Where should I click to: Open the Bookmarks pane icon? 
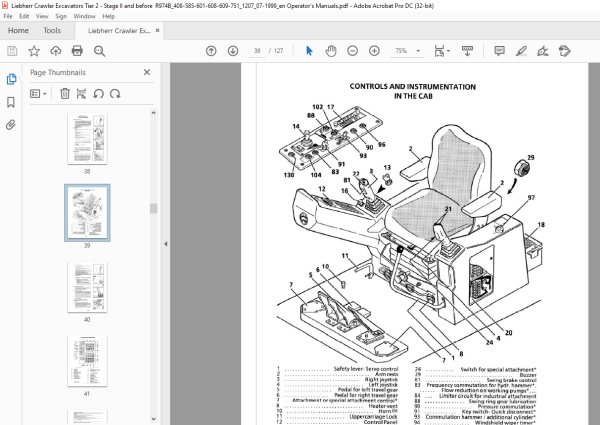[11, 102]
